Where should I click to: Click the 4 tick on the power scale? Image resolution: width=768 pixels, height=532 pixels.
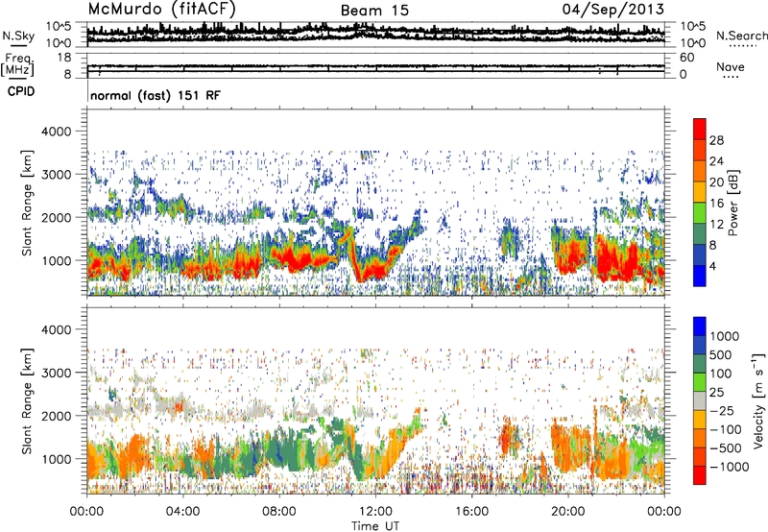click(712, 267)
